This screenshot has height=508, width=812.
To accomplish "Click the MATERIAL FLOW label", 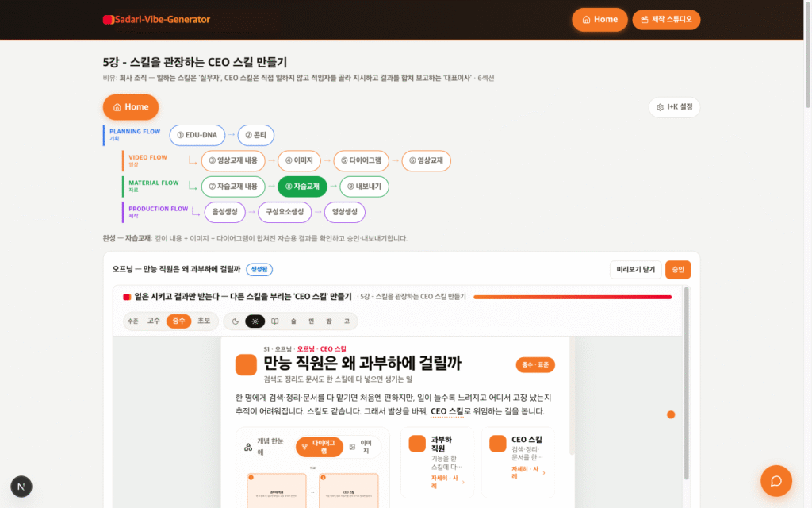I will pos(153,183).
